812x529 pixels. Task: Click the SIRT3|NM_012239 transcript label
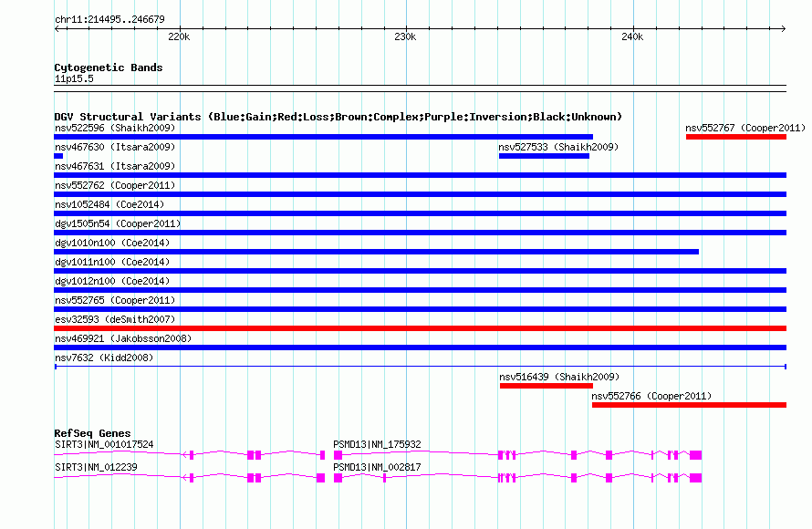pos(96,467)
